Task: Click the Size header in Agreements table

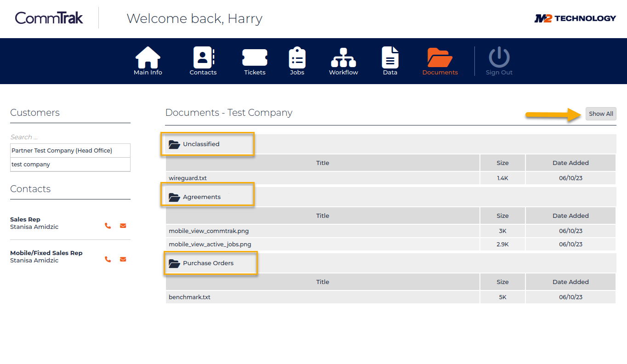Action: pyautogui.click(x=502, y=216)
